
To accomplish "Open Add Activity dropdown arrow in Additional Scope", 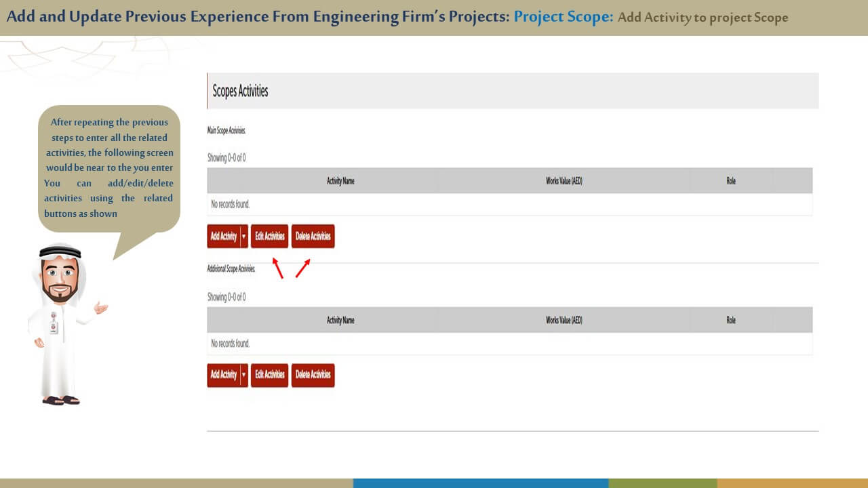I will (x=244, y=375).
